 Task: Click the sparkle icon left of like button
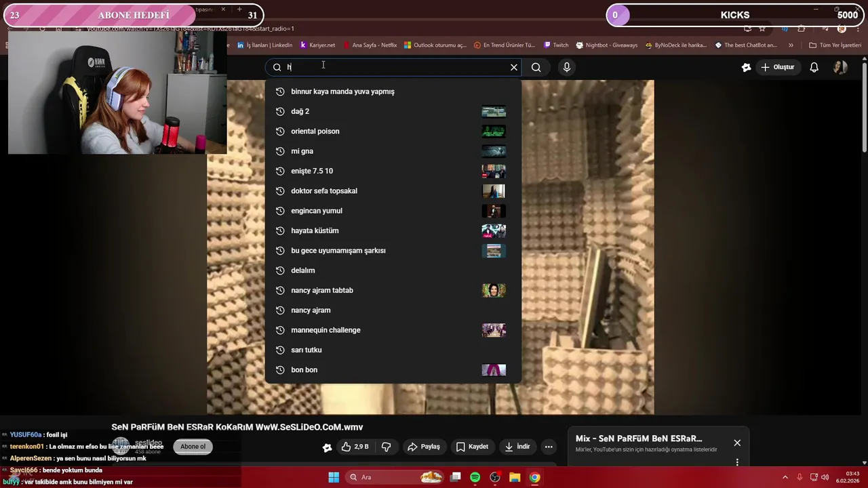[x=328, y=447]
